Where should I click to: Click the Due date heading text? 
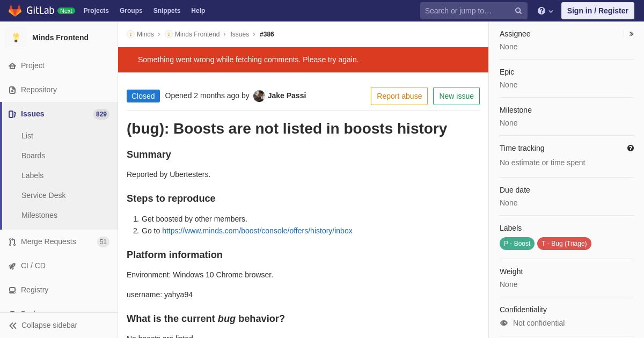click(515, 190)
